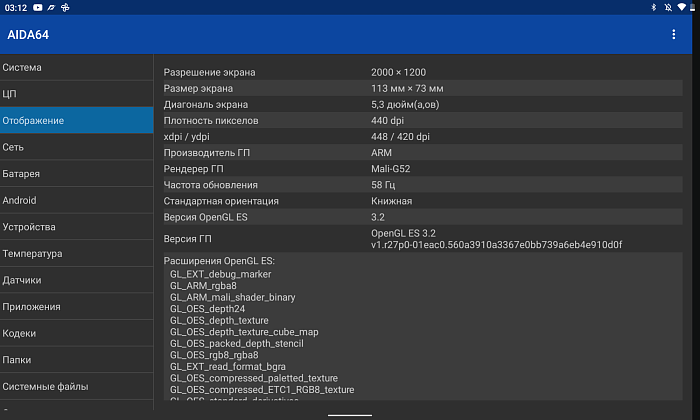Open the Датчики category
Screen dimensions: 700x420
tap(76, 280)
